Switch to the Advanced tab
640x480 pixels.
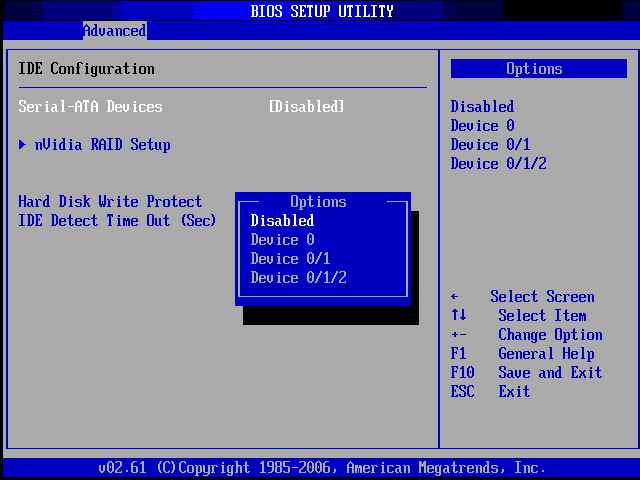114,31
